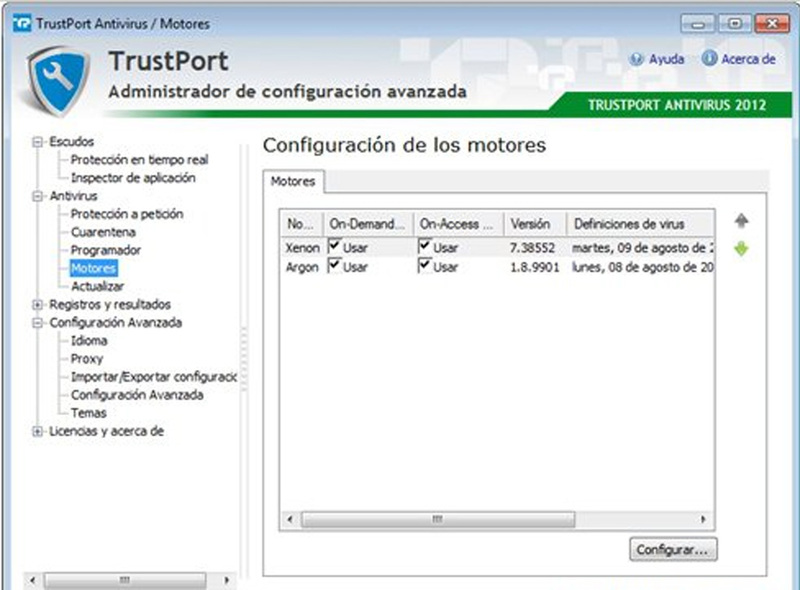Select the Argon engine row name
This screenshot has width=800, height=590.
pos(302,267)
